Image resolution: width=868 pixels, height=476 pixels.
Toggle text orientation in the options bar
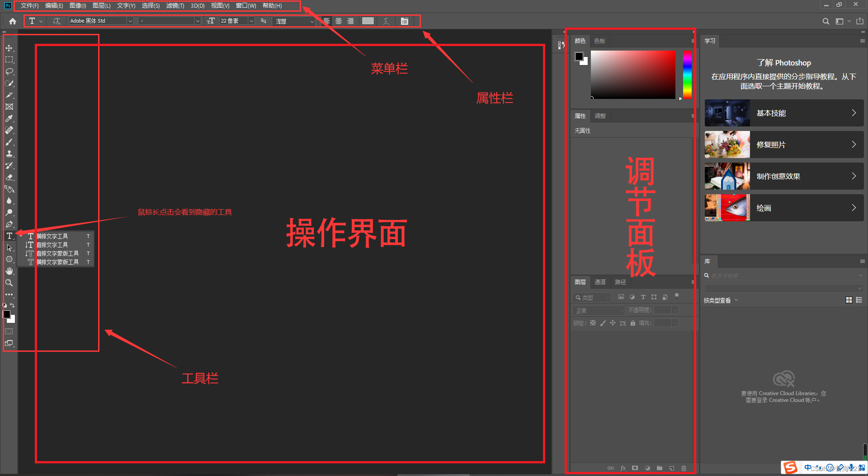point(57,21)
